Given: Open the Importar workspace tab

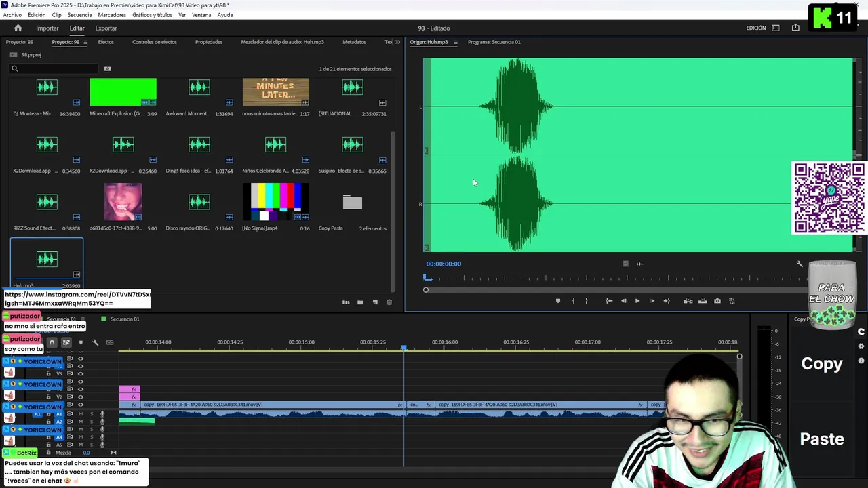Looking at the screenshot, I should pyautogui.click(x=47, y=28).
